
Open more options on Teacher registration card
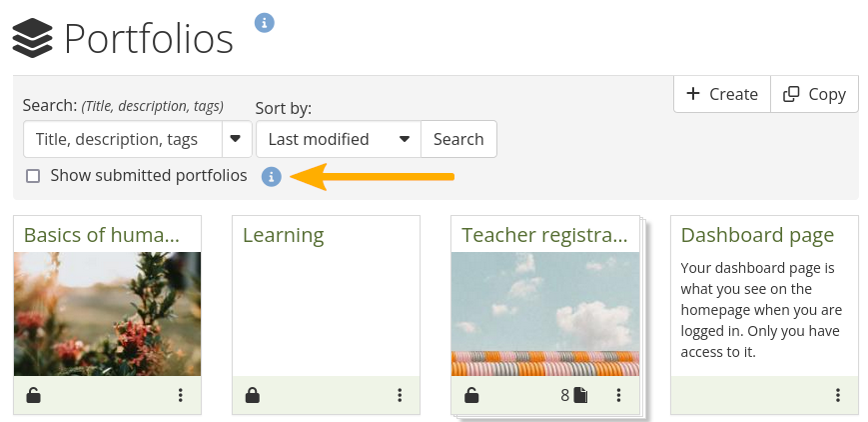point(618,395)
